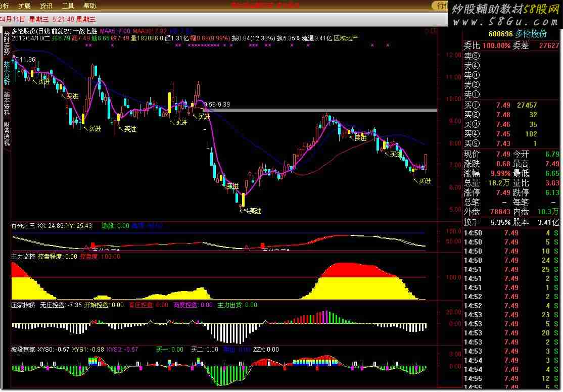Click the 控盘程度: 0.00 readout
The height and width of the screenshot is (392, 563).
click(58, 256)
